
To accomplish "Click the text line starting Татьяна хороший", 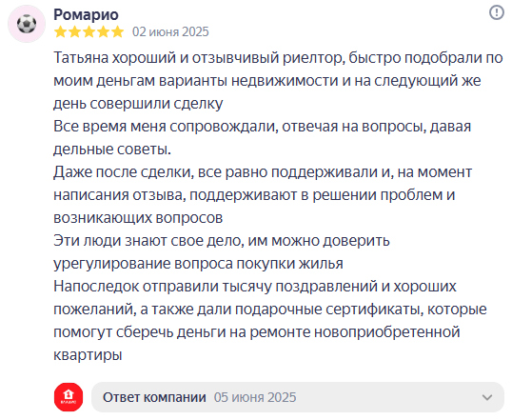I will [x=278, y=58].
